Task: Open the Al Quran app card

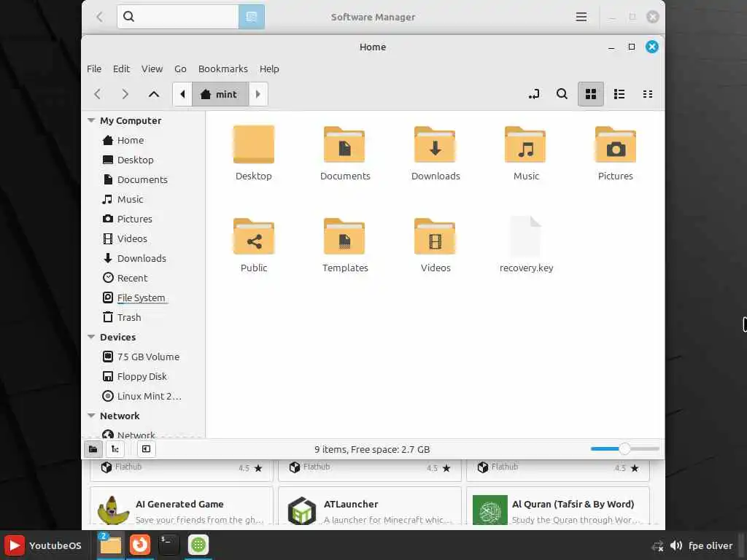Action: pos(558,506)
